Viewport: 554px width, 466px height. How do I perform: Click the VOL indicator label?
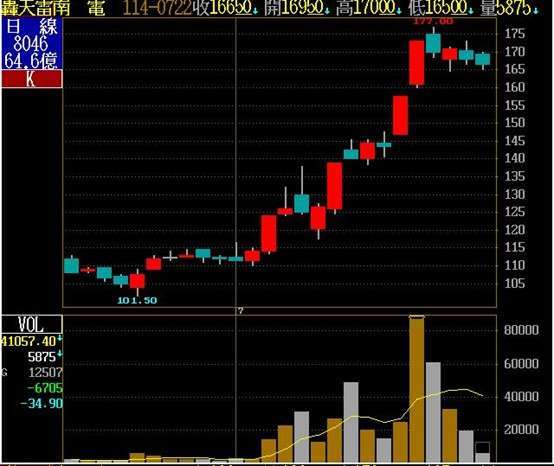[32, 324]
